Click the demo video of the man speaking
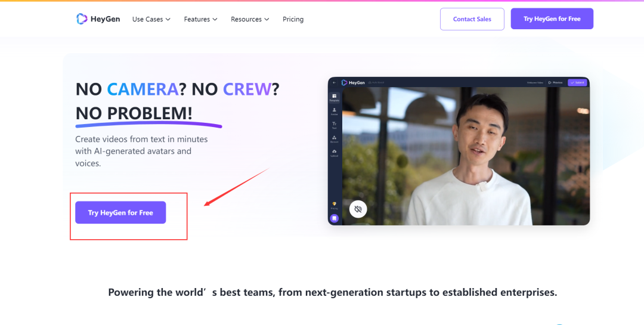This screenshot has height=325, width=644. (466, 156)
